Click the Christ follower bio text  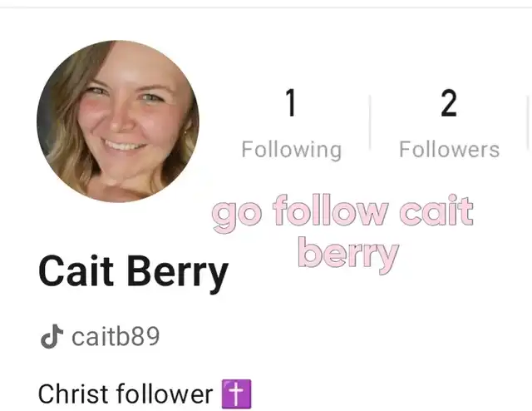pyautogui.click(x=126, y=394)
